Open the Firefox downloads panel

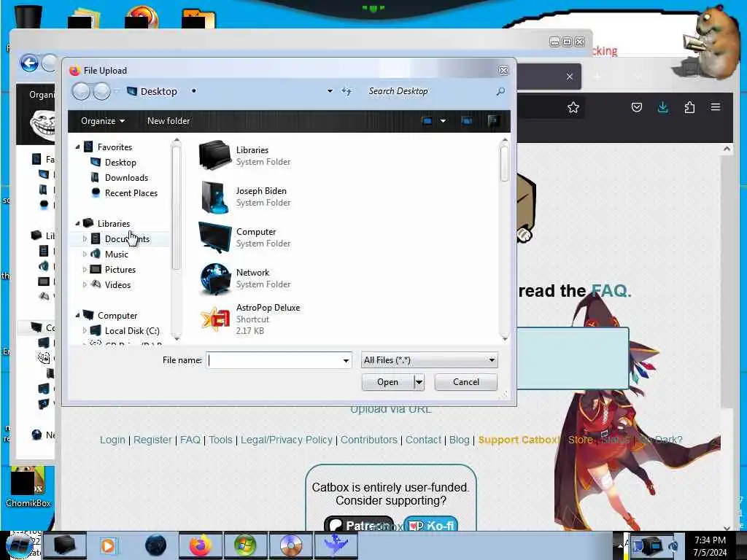[662, 108]
